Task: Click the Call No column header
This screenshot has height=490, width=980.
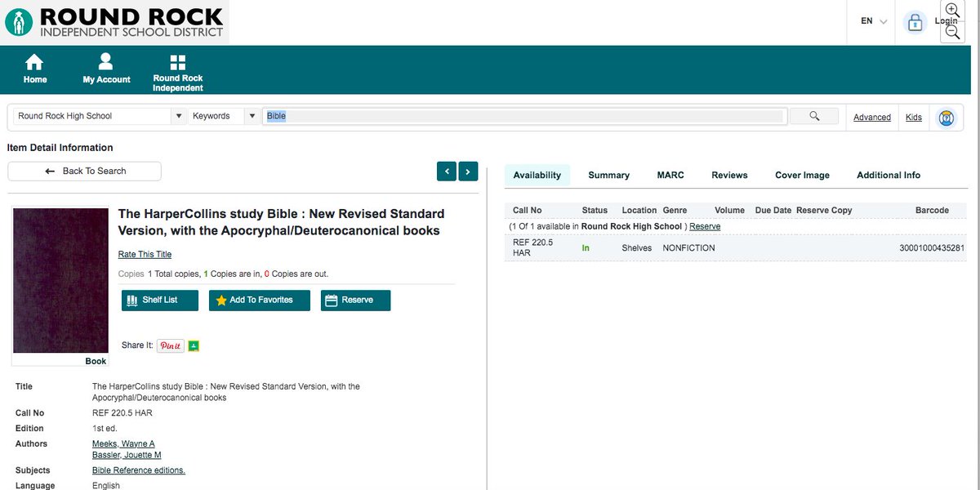Action: (527, 211)
